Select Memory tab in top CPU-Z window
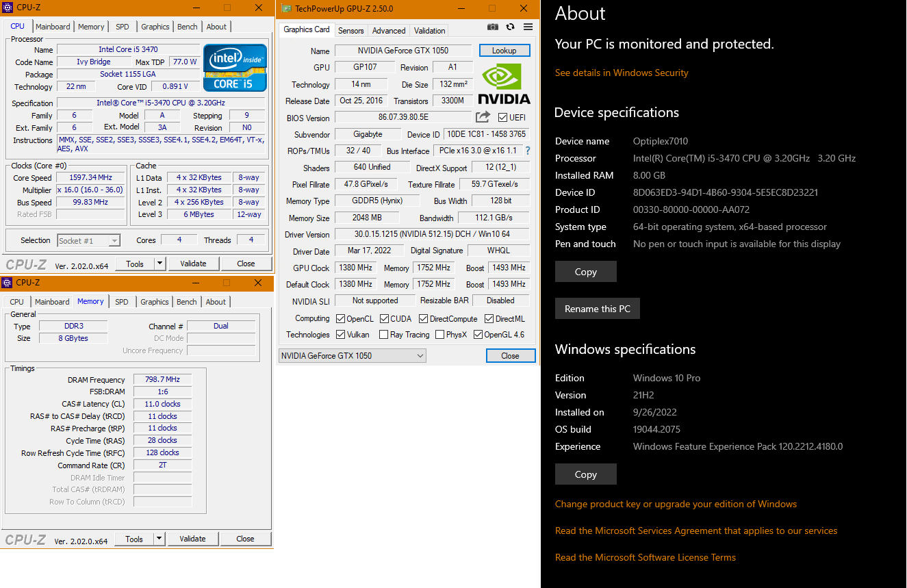The height and width of the screenshot is (588, 907). 91,27
